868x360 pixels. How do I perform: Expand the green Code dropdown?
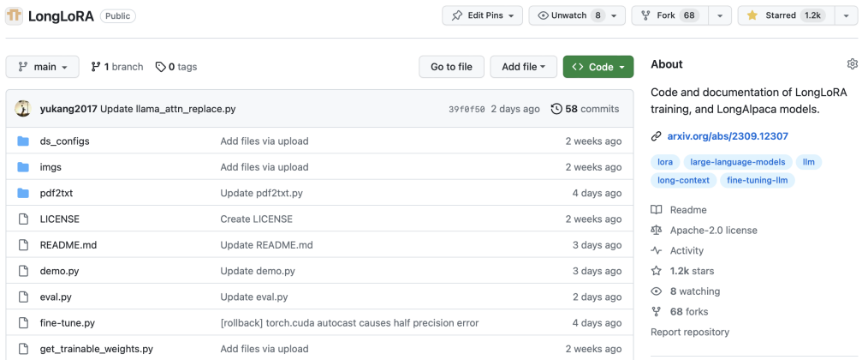pyautogui.click(x=597, y=67)
